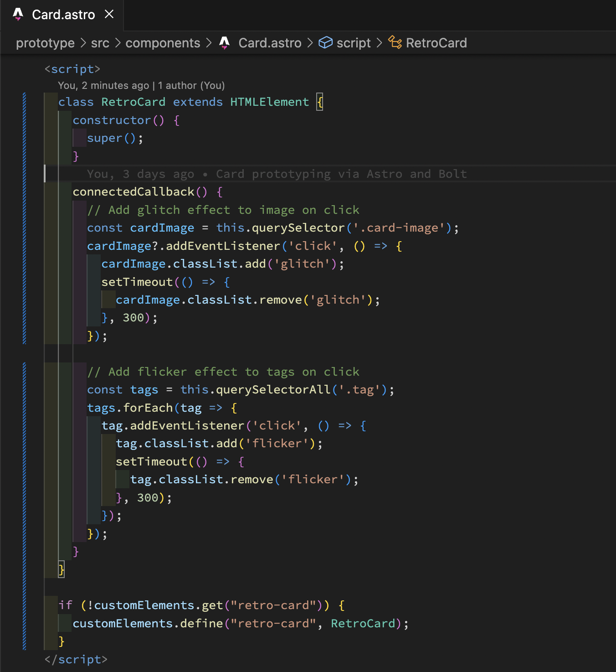Close the Card.astro editor tab
Image resolution: width=616 pixels, height=672 pixels.
pyautogui.click(x=109, y=14)
